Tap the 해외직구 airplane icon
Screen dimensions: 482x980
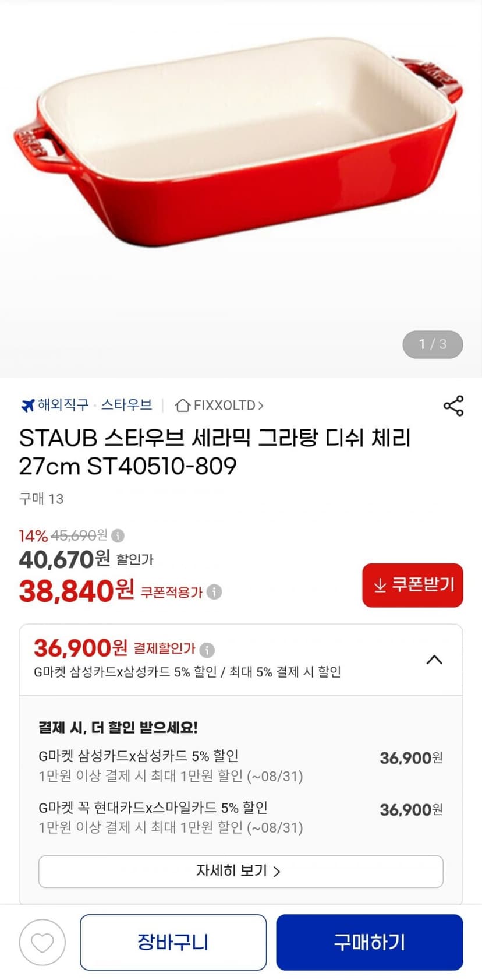tap(27, 405)
